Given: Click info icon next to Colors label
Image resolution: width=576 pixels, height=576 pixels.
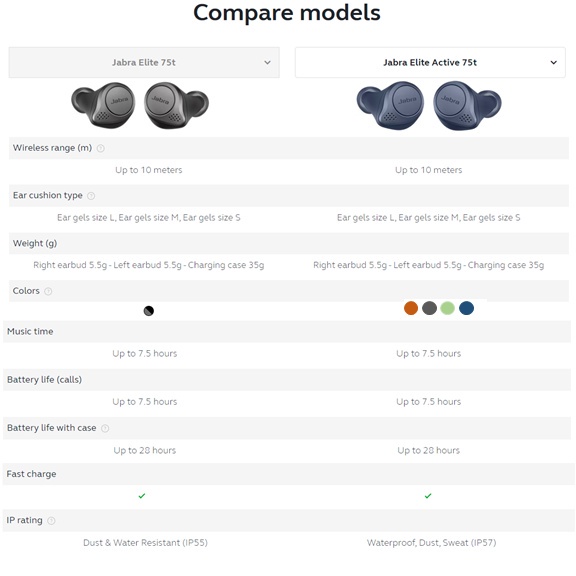Looking at the screenshot, I should coord(48,291).
